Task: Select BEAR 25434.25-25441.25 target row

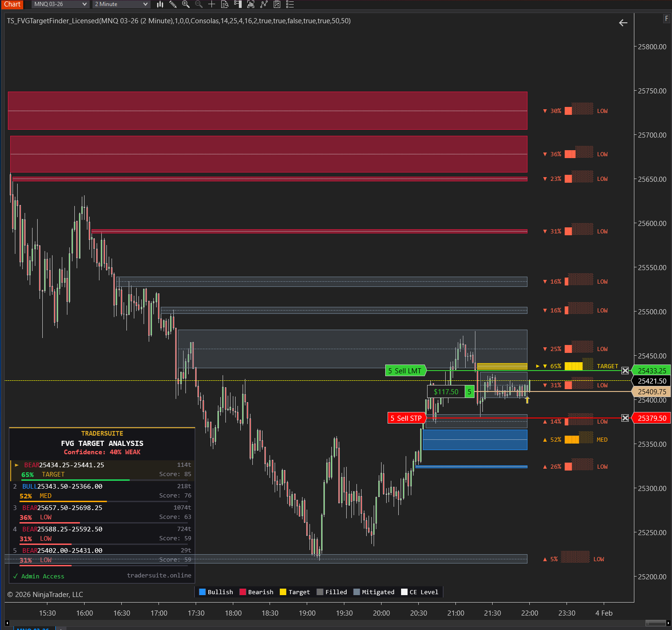Action: coord(102,470)
